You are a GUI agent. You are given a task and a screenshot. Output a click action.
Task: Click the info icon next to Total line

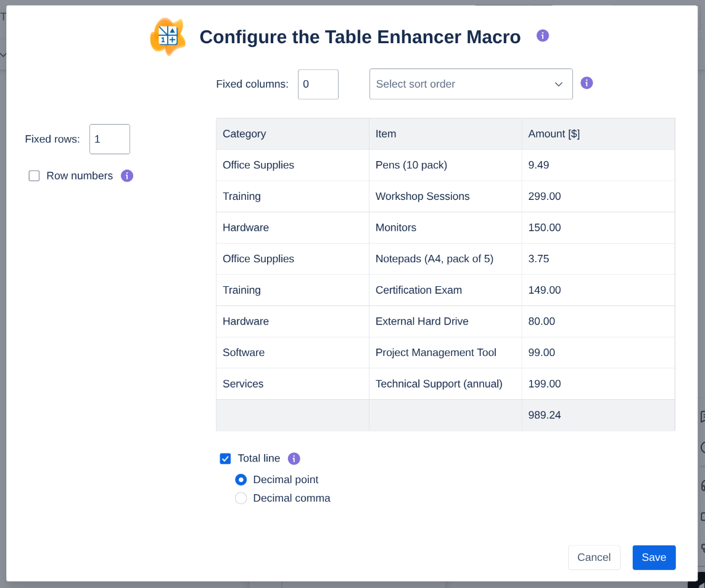294,458
